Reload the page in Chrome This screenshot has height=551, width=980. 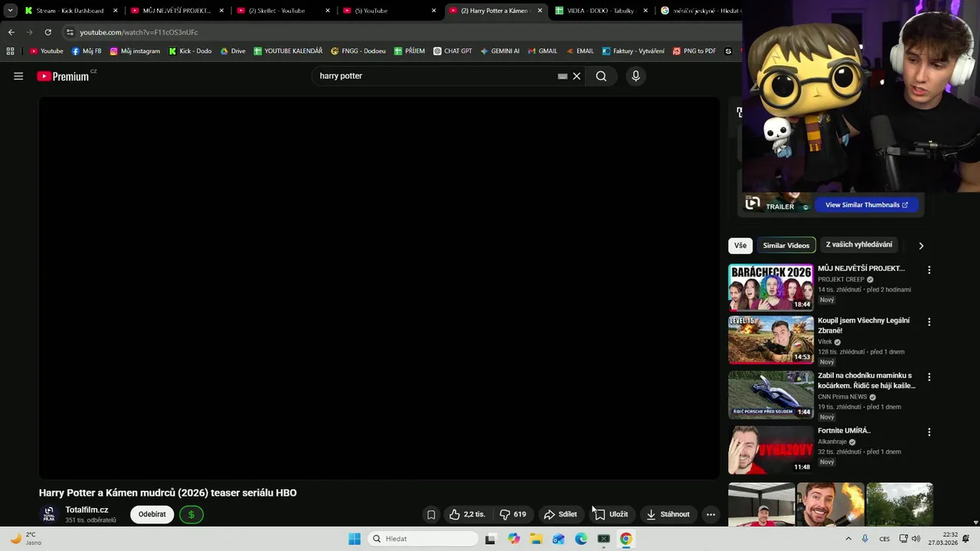click(x=47, y=32)
